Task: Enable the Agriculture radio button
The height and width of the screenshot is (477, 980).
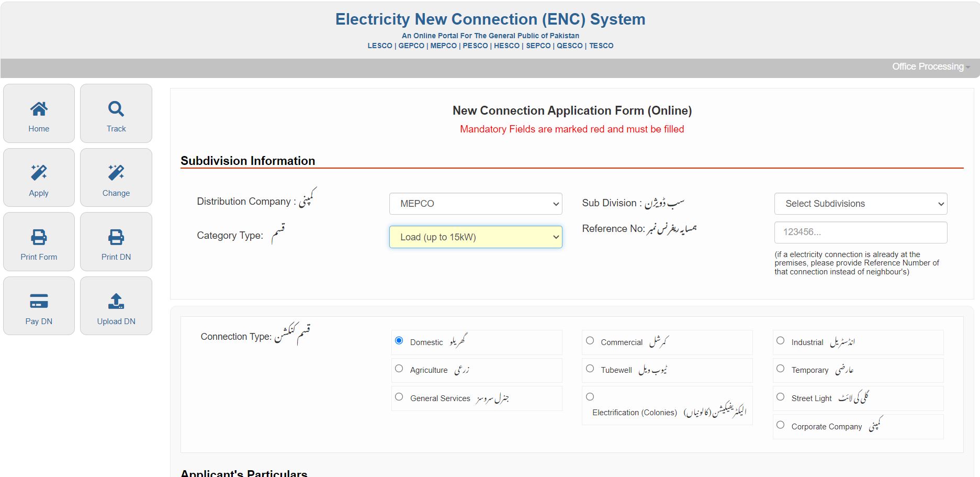Action: click(399, 369)
